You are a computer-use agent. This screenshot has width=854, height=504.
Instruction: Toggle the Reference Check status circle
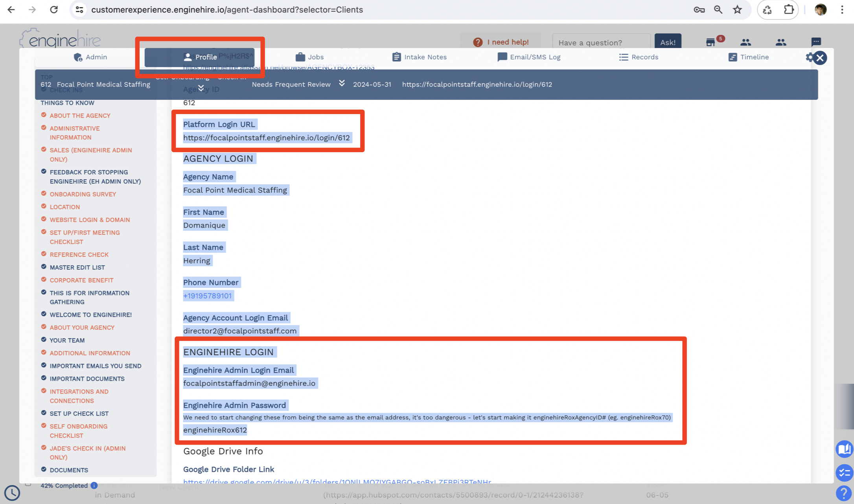[x=44, y=254]
